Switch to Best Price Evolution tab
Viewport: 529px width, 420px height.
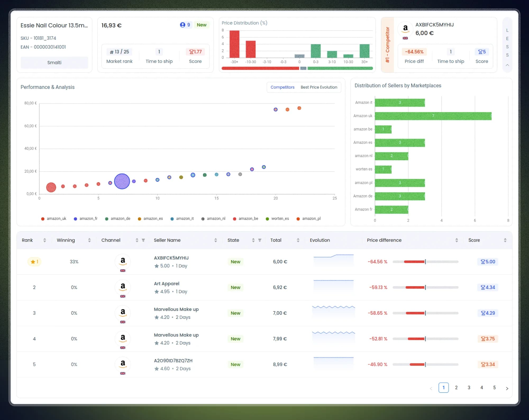(x=319, y=87)
